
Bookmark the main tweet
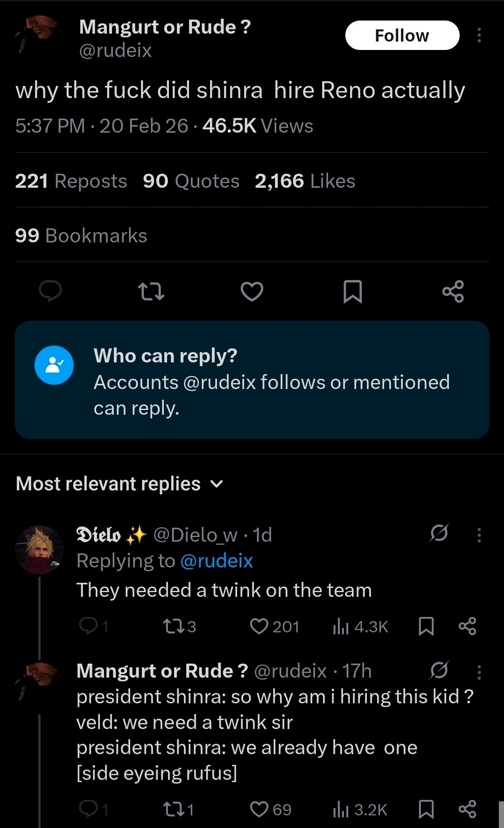352,292
